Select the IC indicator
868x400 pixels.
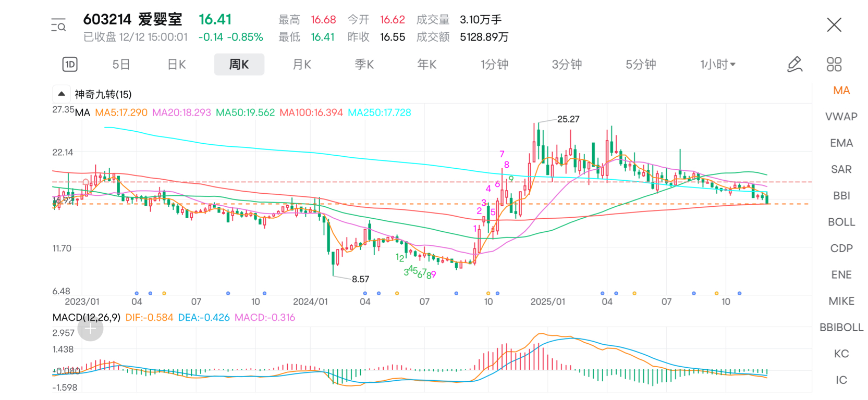tap(841, 380)
